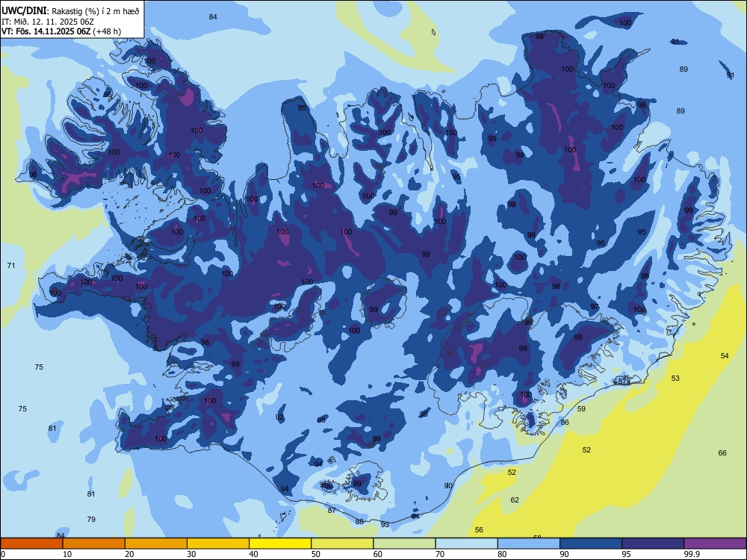
Task: Click the bright yellow 40–50 legend swatch
Action: [x=280, y=544]
